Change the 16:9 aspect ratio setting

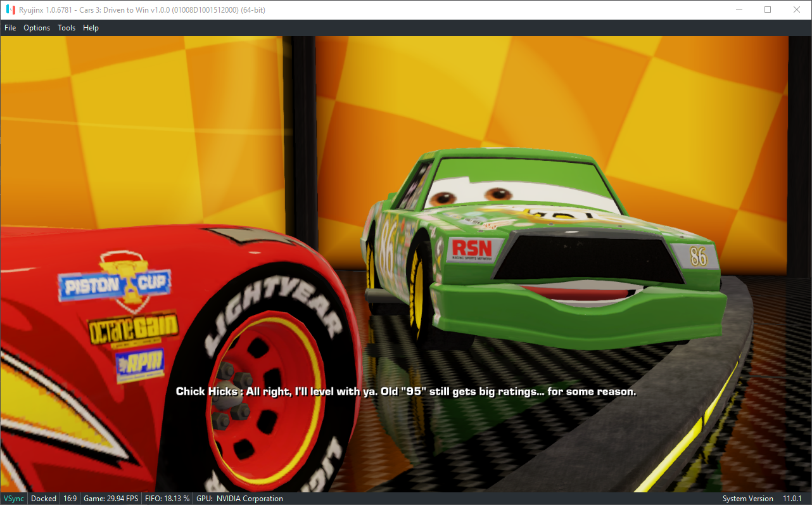coord(70,499)
